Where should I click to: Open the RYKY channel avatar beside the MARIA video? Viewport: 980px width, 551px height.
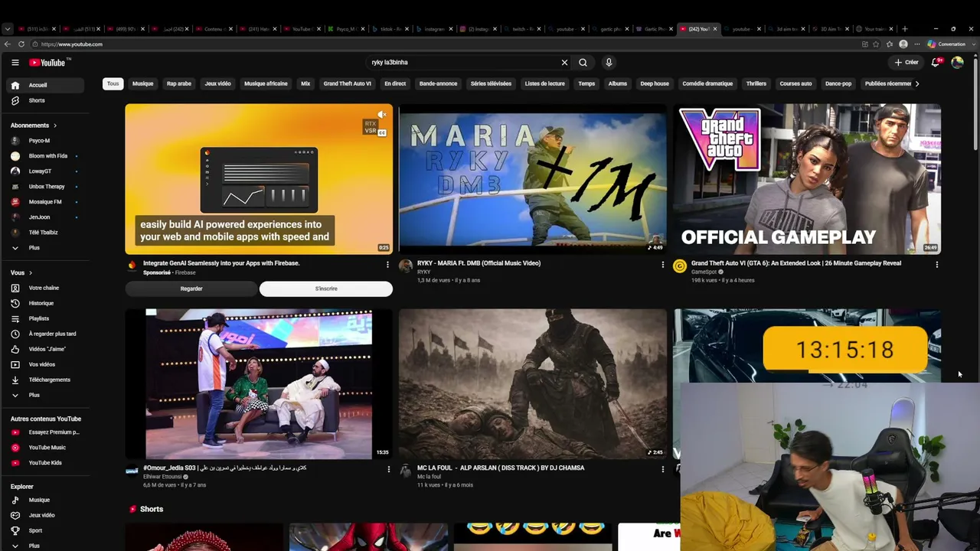[x=406, y=266]
